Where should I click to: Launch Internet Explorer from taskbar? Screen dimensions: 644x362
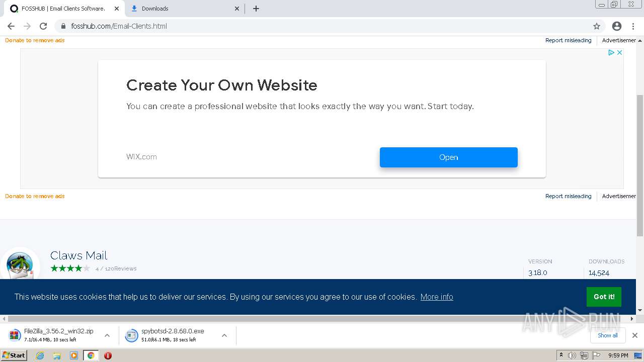coord(40,355)
